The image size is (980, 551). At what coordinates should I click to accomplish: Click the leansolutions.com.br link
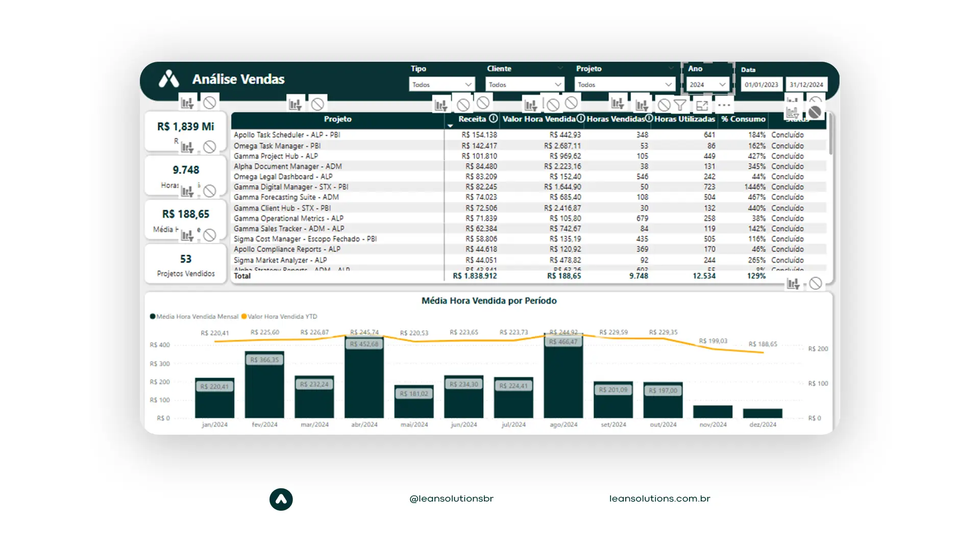click(x=659, y=498)
